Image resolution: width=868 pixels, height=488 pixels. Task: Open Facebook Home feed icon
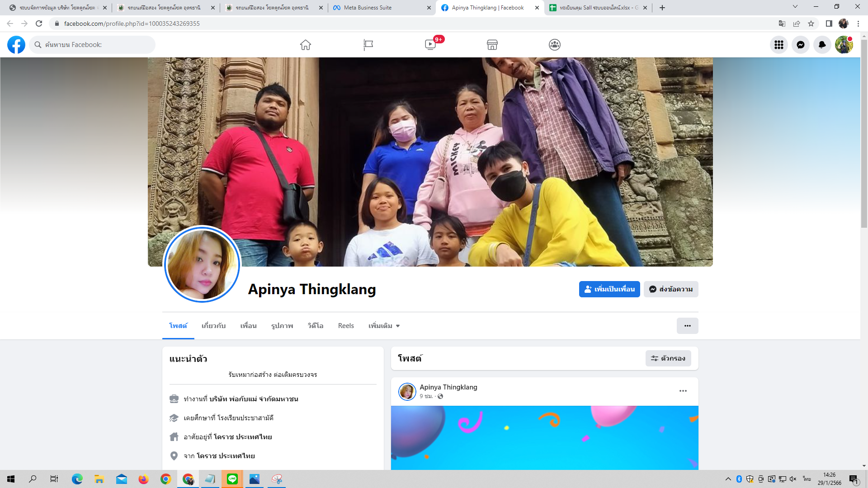[x=306, y=45]
